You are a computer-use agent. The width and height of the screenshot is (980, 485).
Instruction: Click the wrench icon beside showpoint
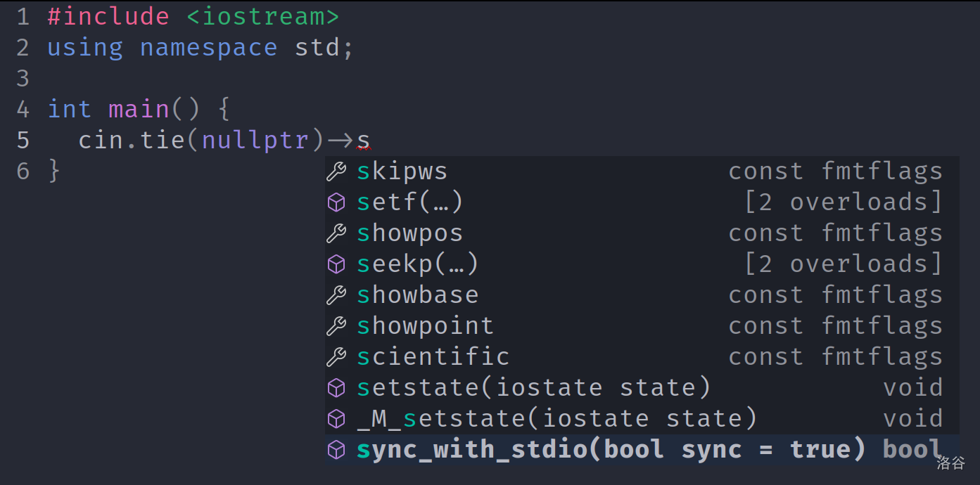336,326
